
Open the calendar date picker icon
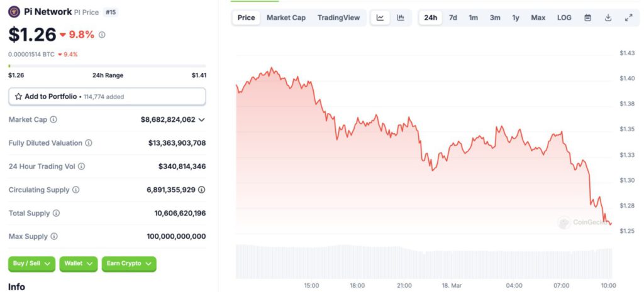[x=587, y=18]
